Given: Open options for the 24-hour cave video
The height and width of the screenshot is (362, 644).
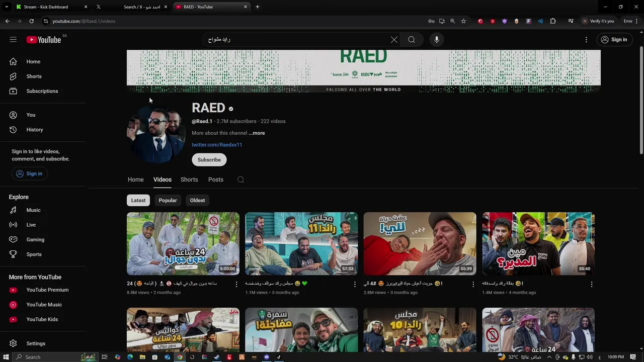Looking at the screenshot, I should 236,284.
